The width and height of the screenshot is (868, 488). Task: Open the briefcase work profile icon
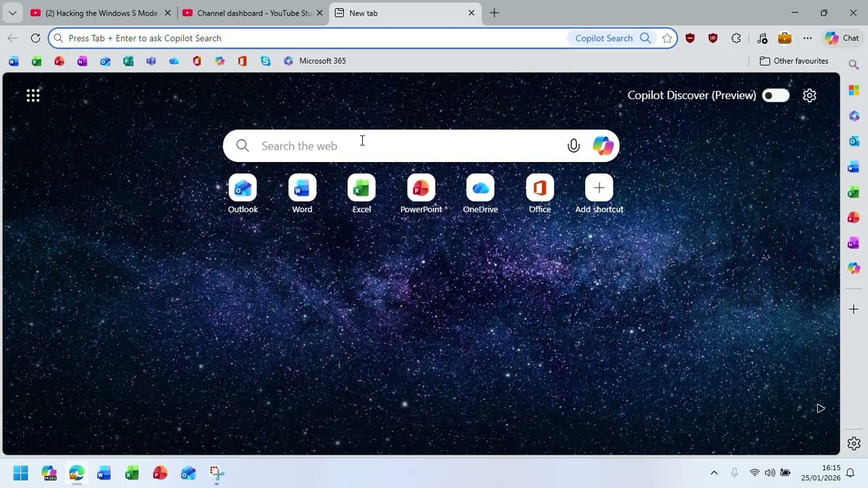(x=785, y=38)
